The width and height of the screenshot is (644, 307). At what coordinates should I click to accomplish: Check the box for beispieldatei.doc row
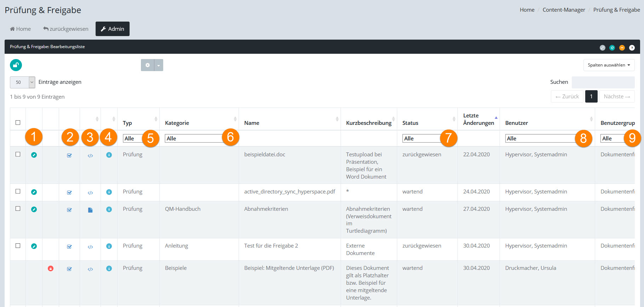[18, 155]
